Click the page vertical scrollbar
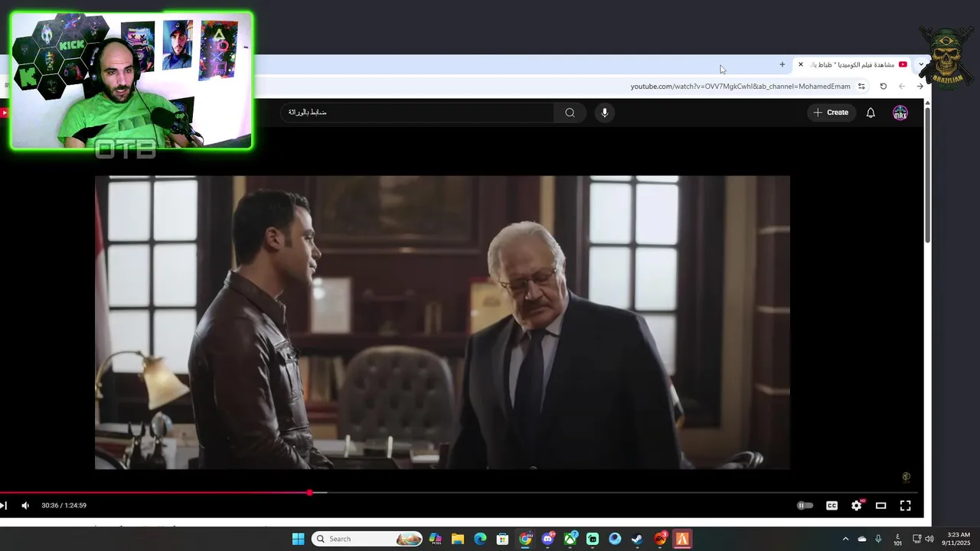Viewport: 980px width, 551px height. (x=927, y=176)
